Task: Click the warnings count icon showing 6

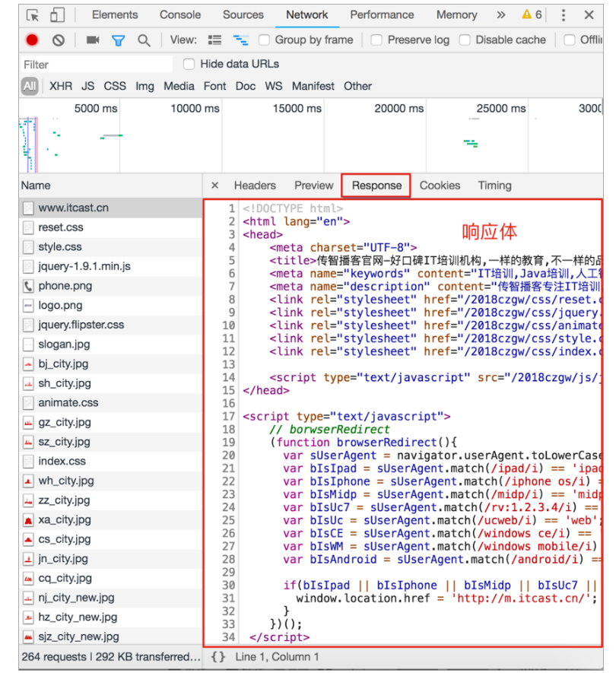Action: coord(532,15)
